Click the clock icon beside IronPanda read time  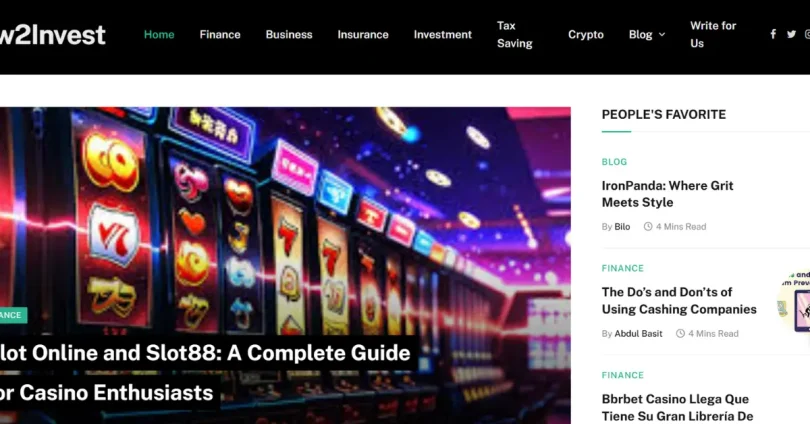tap(648, 227)
